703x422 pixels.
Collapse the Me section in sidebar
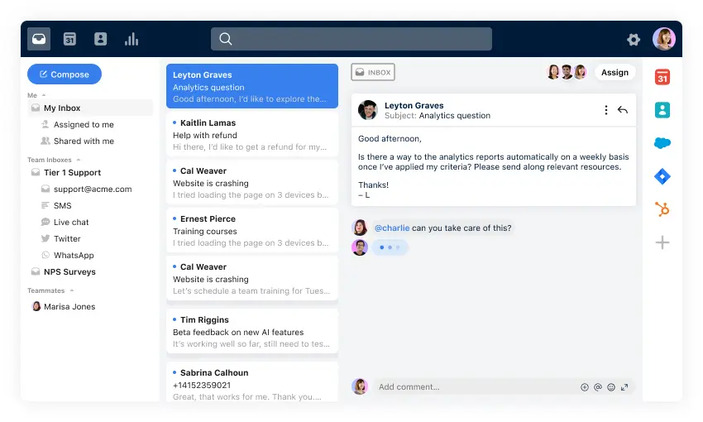(x=44, y=95)
